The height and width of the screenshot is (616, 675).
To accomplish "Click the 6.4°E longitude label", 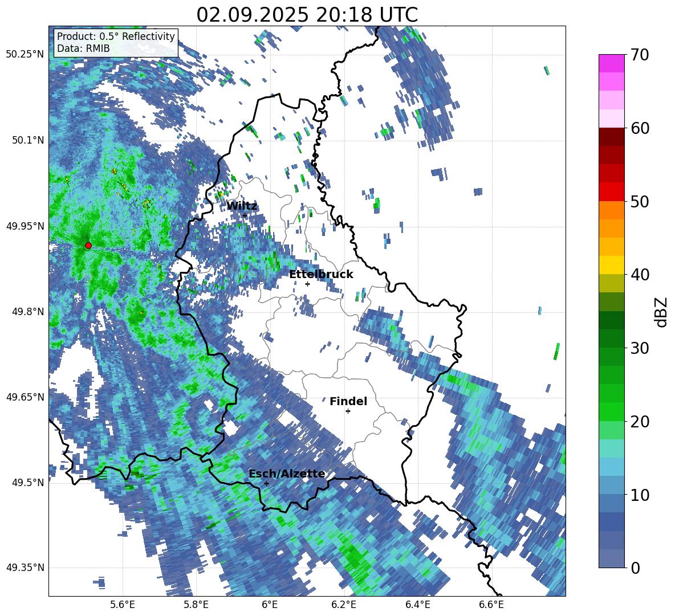I will (417, 605).
